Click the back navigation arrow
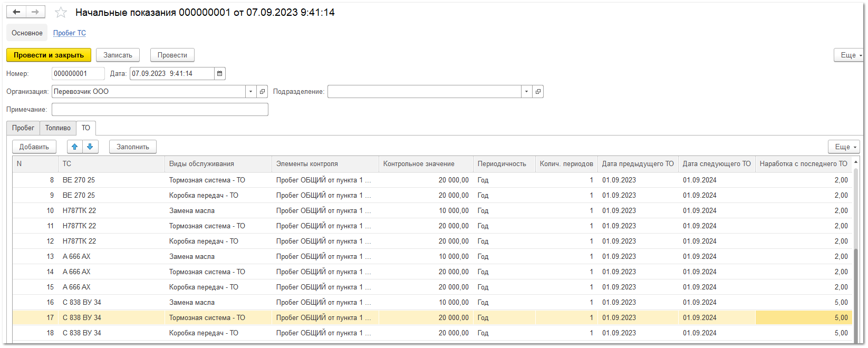This screenshot has width=868, height=348. point(16,12)
